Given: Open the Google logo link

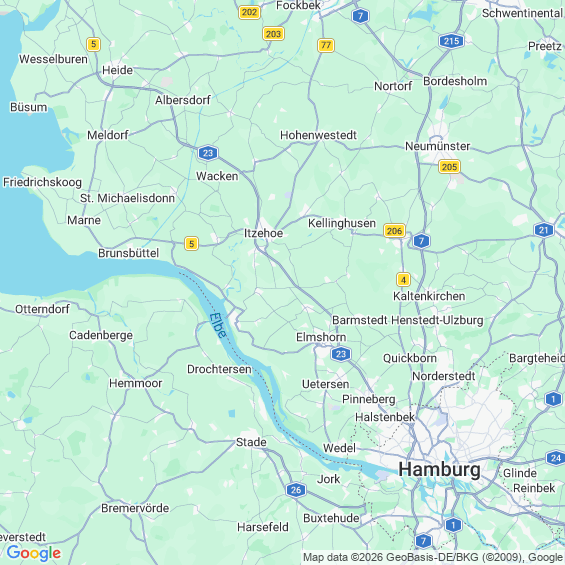Looking at the screenshot, I should (34, 553).
